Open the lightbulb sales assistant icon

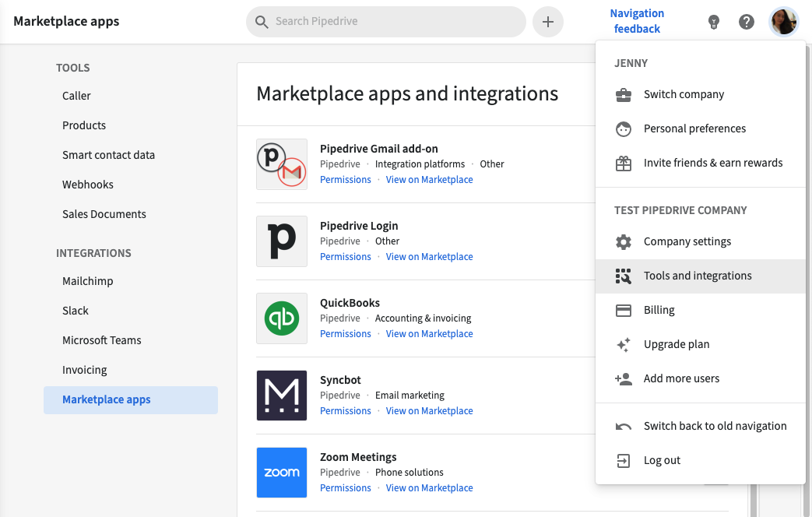[714, 22]
